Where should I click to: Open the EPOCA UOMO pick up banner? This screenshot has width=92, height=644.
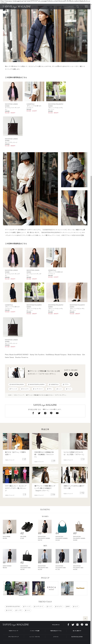tap(45, 588)
